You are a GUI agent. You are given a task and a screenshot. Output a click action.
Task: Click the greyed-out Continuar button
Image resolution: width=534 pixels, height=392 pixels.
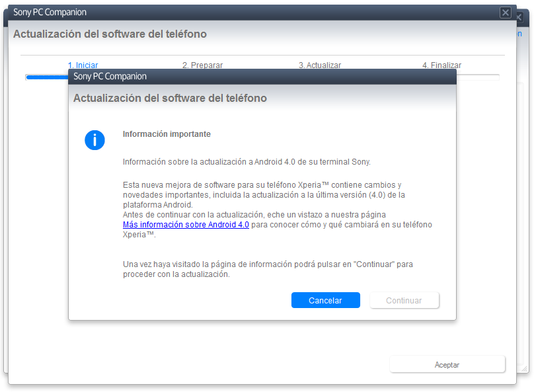[x=404, y=300]
